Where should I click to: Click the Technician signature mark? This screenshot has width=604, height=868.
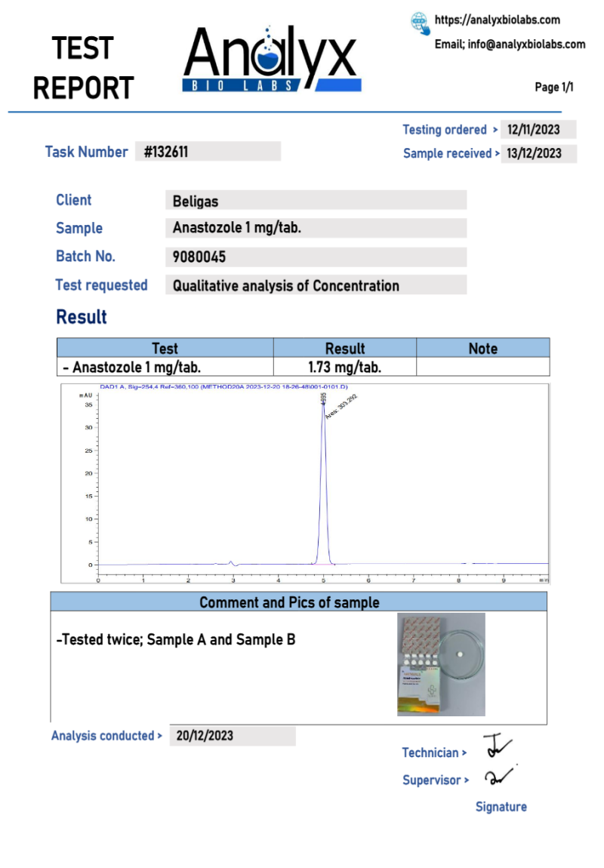[496, 746]
